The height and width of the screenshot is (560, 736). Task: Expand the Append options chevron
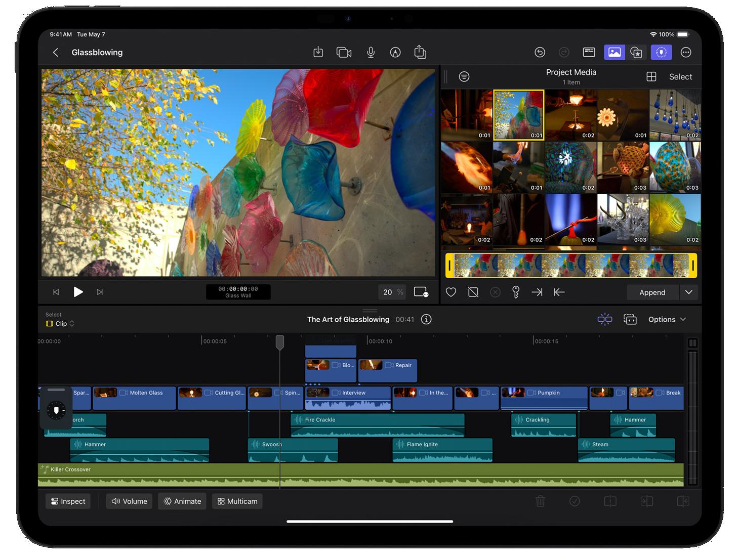click(x=688, y=292)
